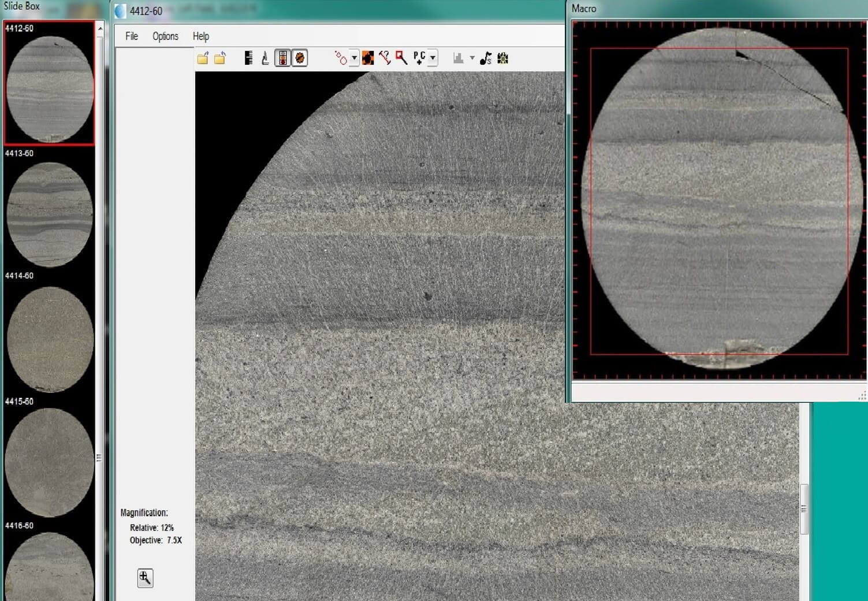The image size is (868, 601).
Task: Click the orange and black segmentation icon
Action: pos(368,58)
